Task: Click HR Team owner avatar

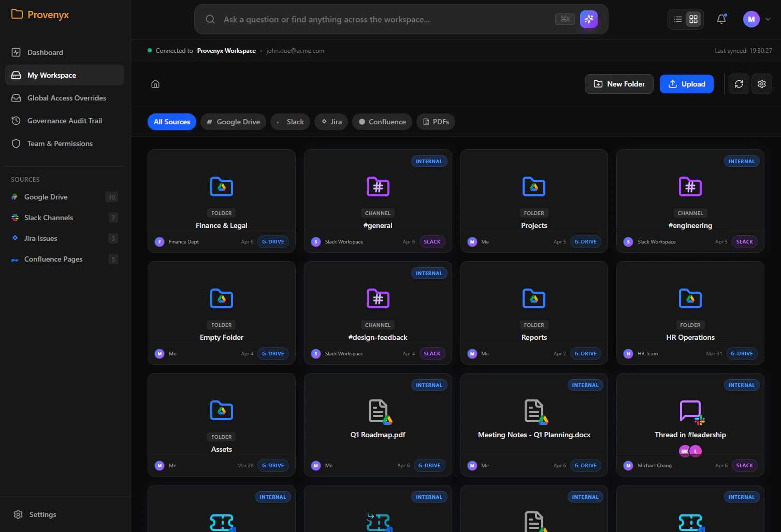Action: tap(628, 354)
